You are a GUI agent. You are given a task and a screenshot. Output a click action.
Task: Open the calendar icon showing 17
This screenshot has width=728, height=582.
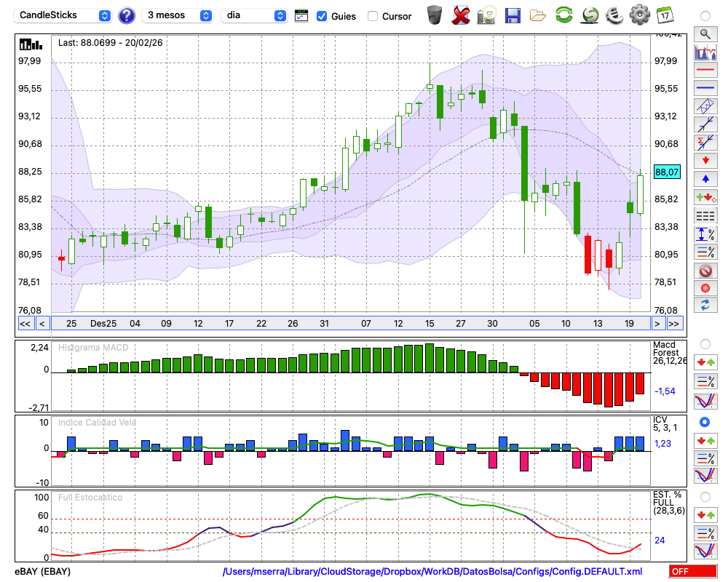[665, 15]
